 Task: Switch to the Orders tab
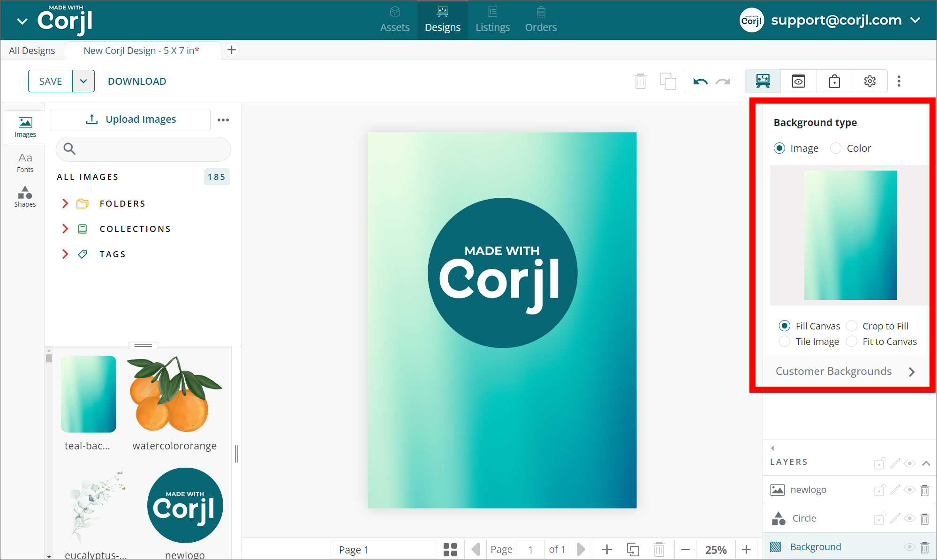[x=541, y=20]
